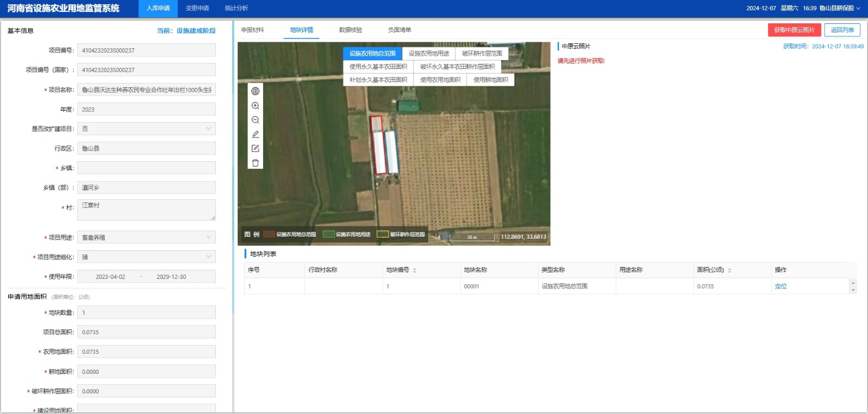Image resolution: width=868 pixels, height=414 pixels.
Task: Click the 乡镇（部） field with 瀼河乡
Action: [x=146, y=187]
